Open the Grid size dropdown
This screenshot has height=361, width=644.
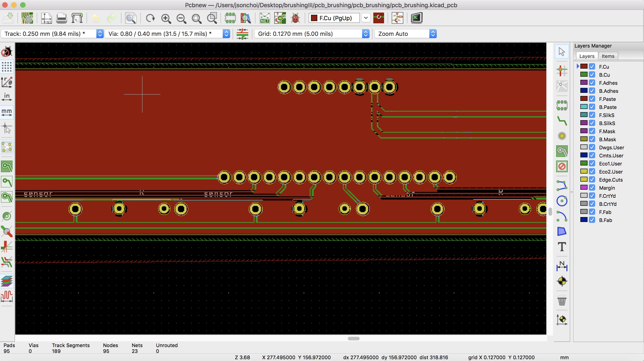(312, 34)
